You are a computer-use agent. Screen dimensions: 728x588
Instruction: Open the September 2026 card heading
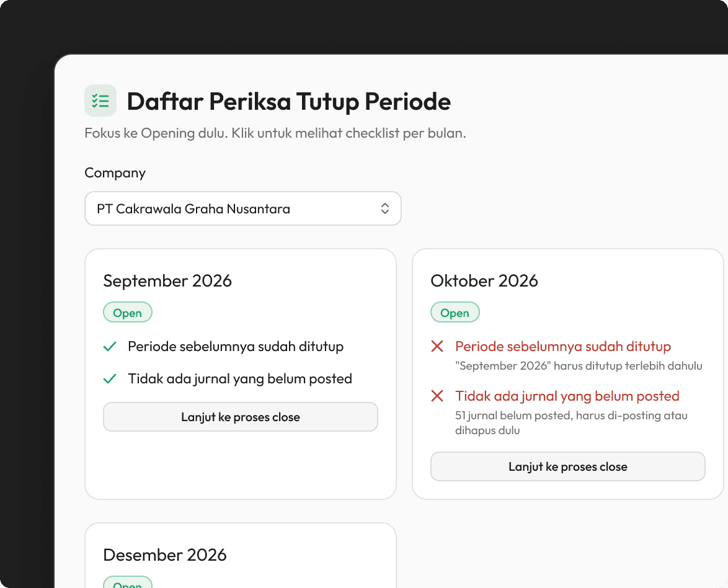tap(167, 281)
